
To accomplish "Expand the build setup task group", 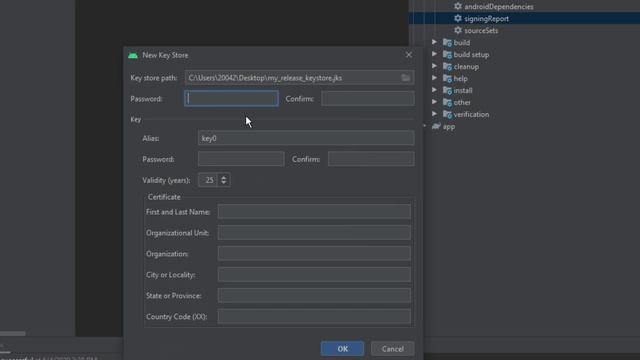I will (434, 54).
